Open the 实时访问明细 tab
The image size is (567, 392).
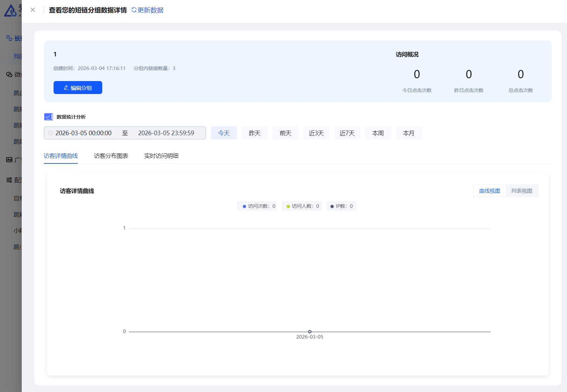161,156
